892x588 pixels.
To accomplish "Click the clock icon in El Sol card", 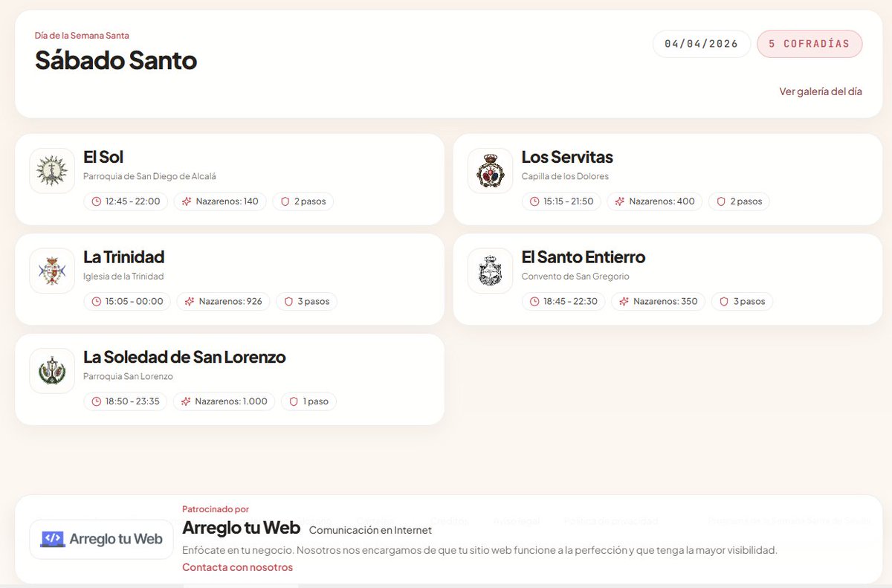I will 97,201.
